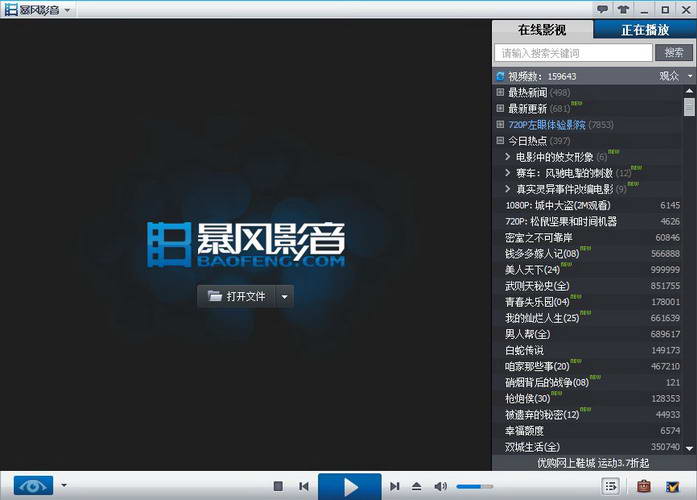Expand the 720P左眼体验影院 category
Viewport: 697px width, 500px height.
(x=500, y=124)
